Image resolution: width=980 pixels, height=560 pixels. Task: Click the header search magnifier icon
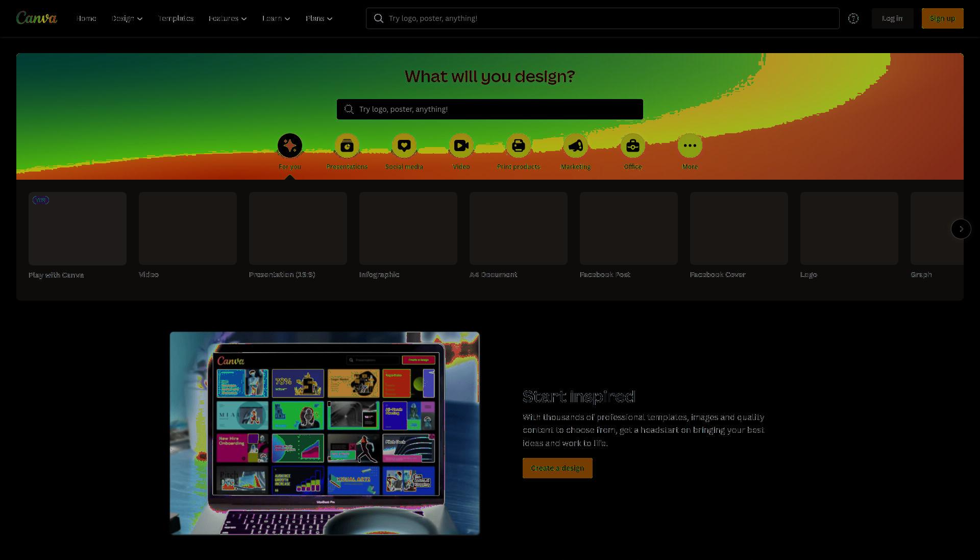(x=378, y=18)
